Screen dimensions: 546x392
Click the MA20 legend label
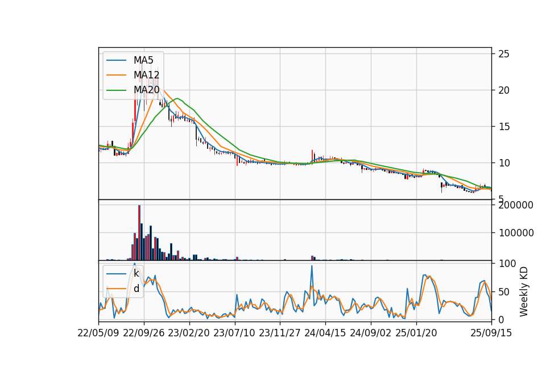(146, 90)
